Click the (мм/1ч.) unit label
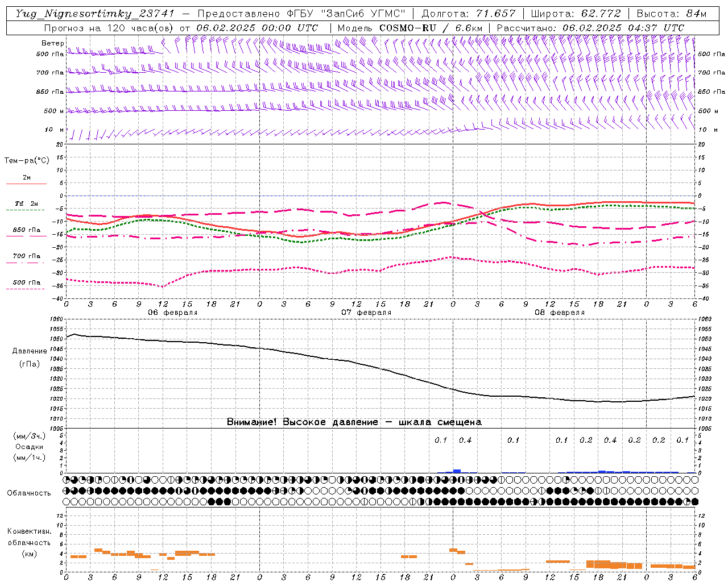728x582 pixels. click(x=30, y=458)
